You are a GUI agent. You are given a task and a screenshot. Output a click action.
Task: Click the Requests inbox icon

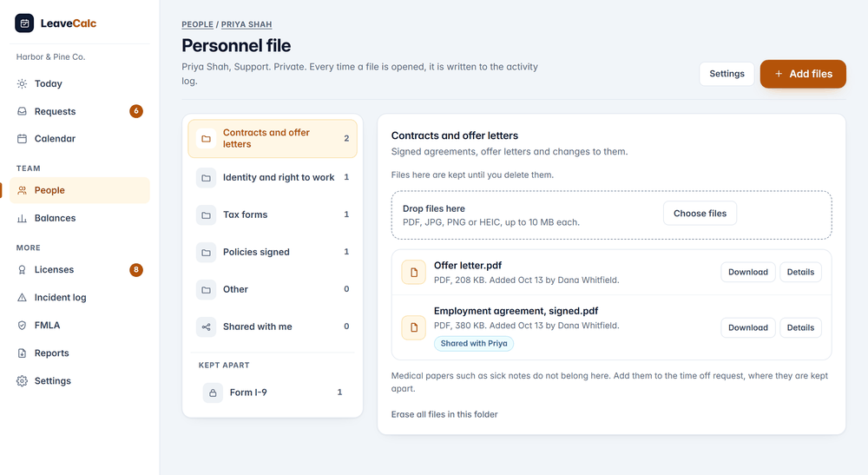tap(23, 111)
